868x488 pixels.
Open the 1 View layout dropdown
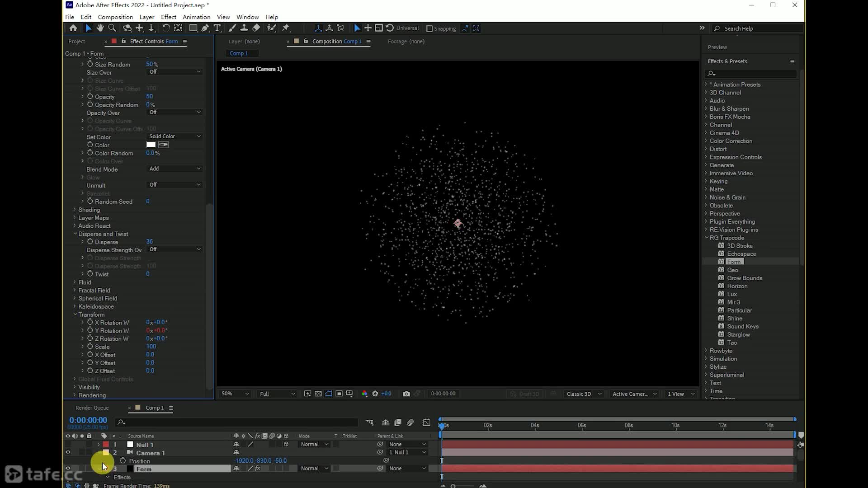tap(681, 394)
